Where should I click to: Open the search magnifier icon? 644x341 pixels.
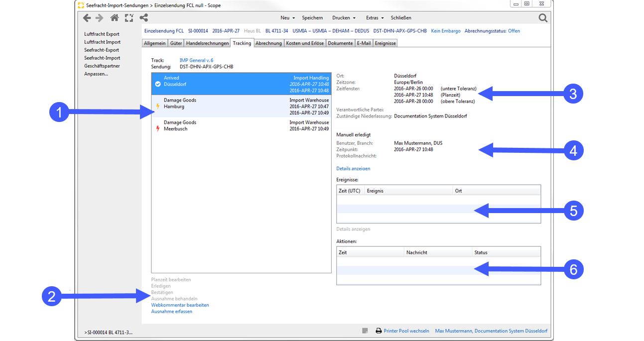(x=543, y=17)
